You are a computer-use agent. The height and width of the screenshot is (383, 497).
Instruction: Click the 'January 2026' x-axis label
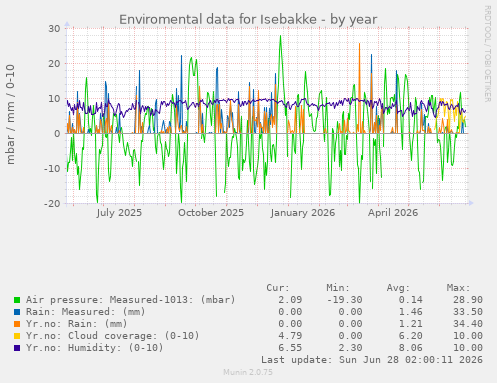tap(303, 213)
